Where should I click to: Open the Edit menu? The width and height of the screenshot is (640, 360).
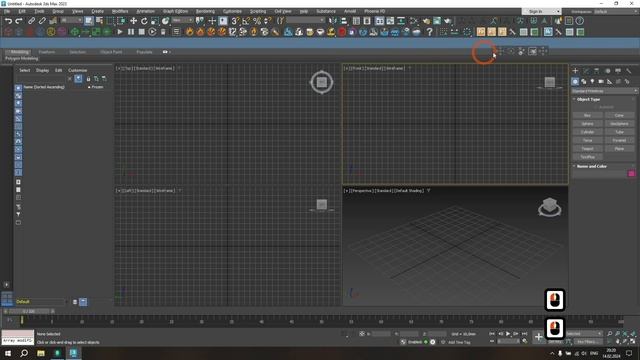pos(22,11)
